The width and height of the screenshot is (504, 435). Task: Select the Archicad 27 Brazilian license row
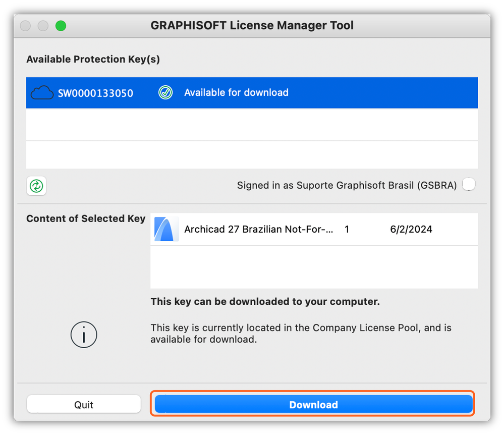[314, 229]
